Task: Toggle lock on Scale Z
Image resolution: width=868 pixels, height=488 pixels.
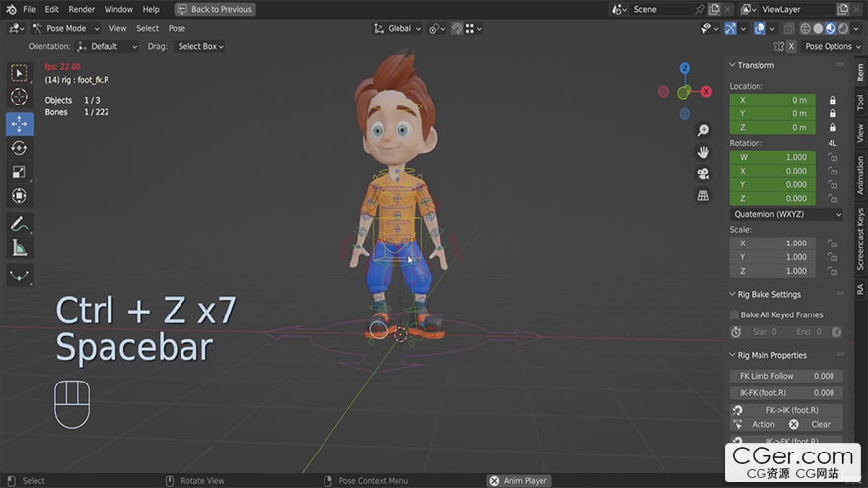Action: point(832,271)
